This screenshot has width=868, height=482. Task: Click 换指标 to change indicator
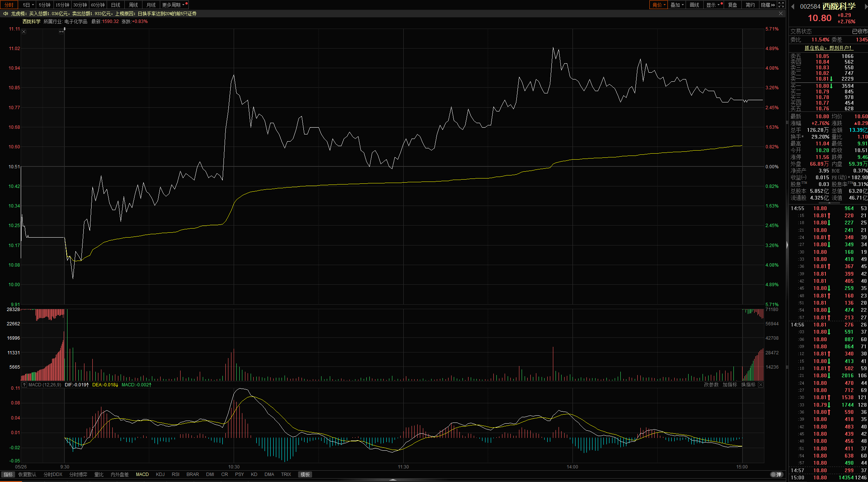(x=748, y=385)
